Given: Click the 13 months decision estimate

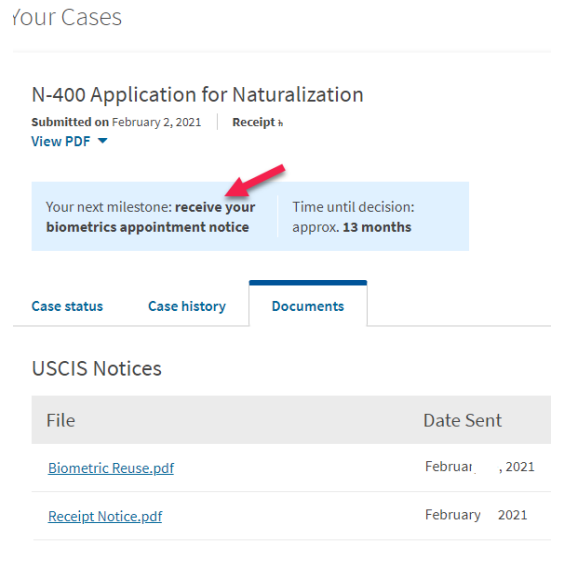Looking at the screenshot, I should pos(377,227).
